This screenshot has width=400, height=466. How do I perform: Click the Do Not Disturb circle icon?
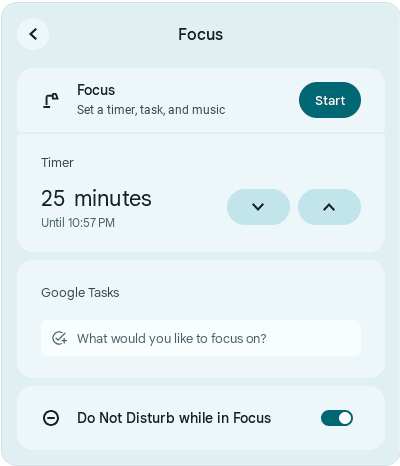51,418
